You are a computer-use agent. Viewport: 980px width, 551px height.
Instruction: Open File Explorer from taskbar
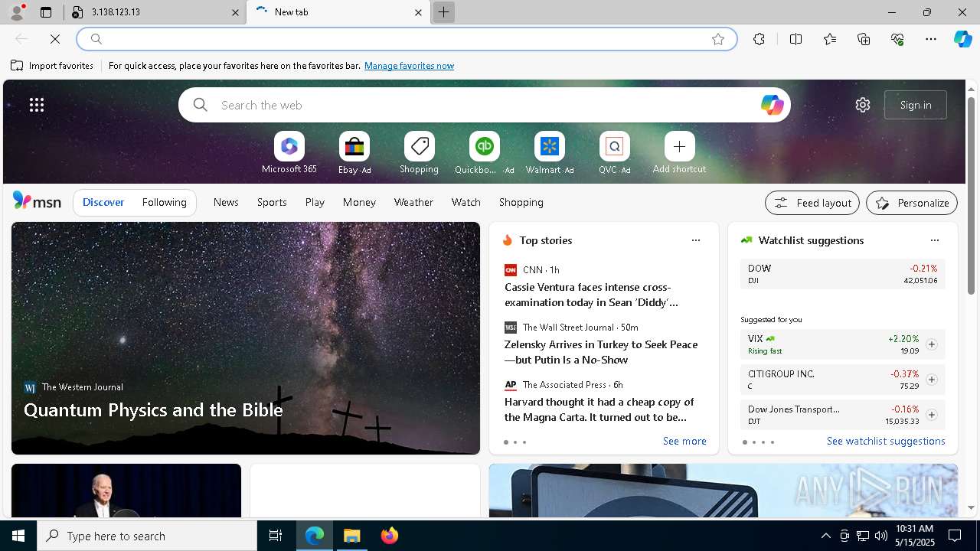[x=352, y=536]
